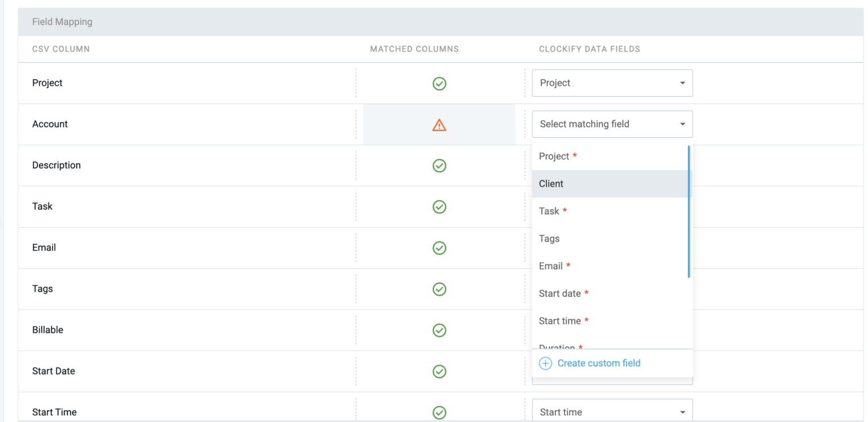Click the green check icon in Billable row
Image resolution: width=868 pixels, height=422 pixels.
[x=439, y=330]
